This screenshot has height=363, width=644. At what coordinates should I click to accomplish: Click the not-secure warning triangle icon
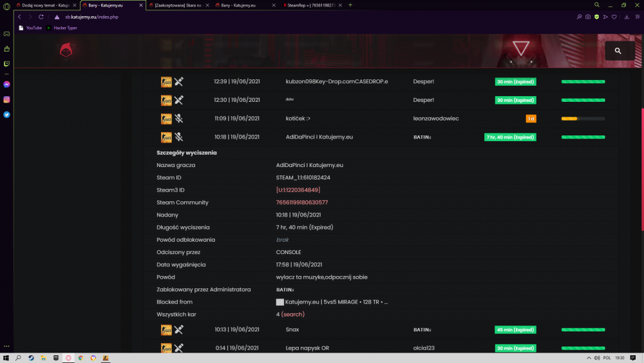click(57, 17)
